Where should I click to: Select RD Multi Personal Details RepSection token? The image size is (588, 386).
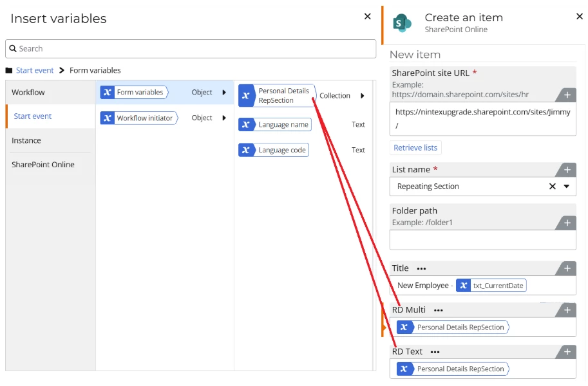click(x=453, y=327)
